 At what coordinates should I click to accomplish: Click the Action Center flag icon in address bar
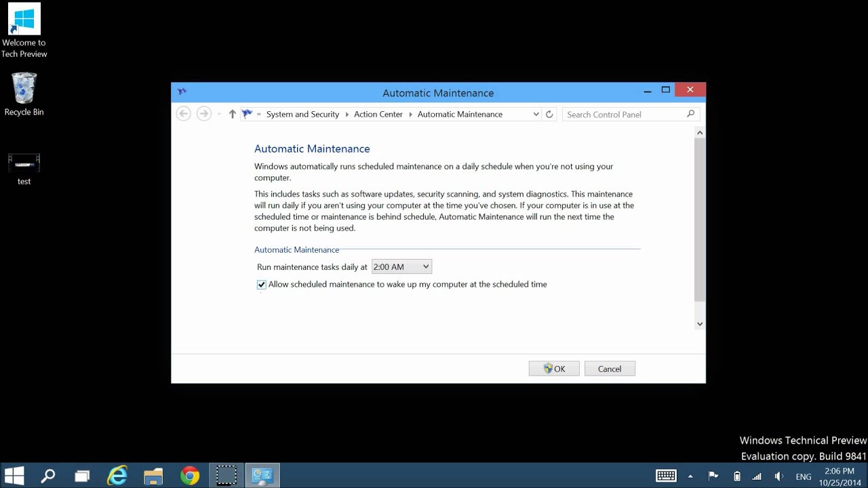(x=247, y=114)
